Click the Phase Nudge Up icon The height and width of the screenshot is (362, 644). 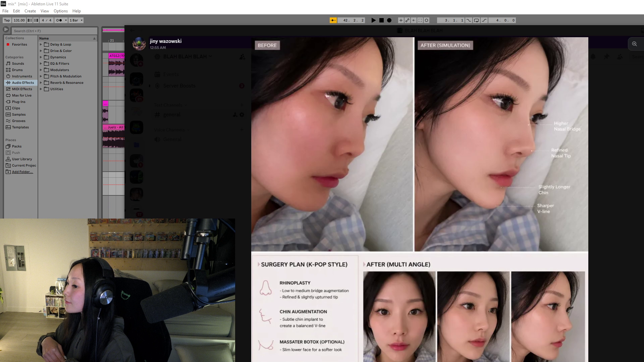pyautogui.click(x=36, y=20)
